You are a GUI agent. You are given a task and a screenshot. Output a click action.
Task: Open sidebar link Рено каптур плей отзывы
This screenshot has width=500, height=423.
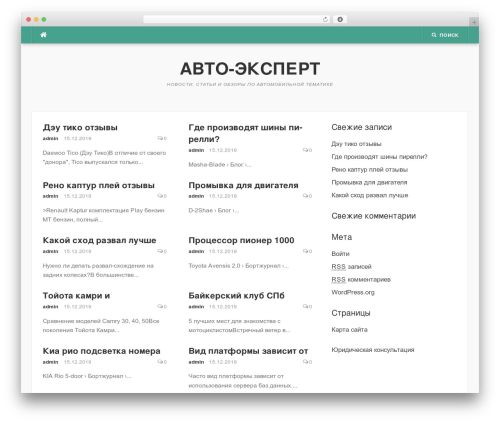click(x=370, y=170)
